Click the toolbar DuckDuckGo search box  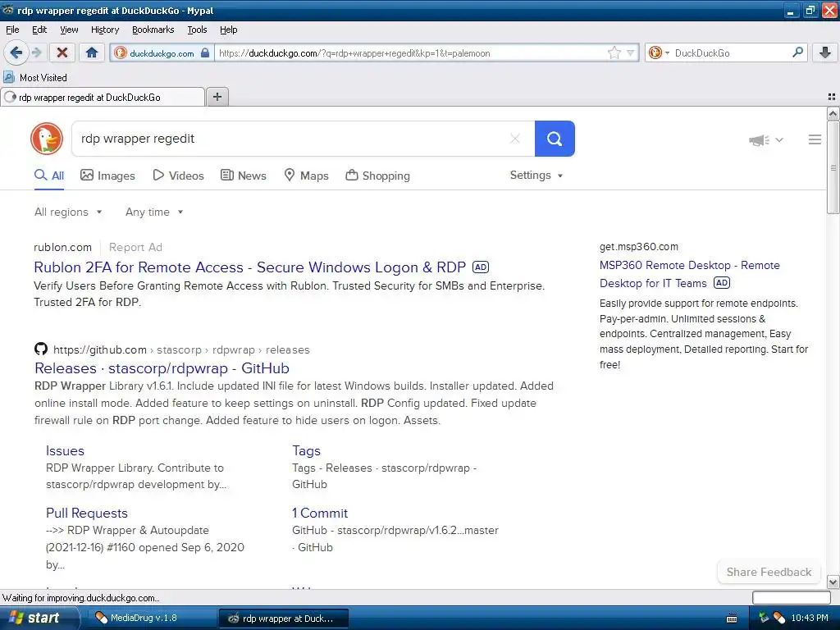(x=729, y=53)
